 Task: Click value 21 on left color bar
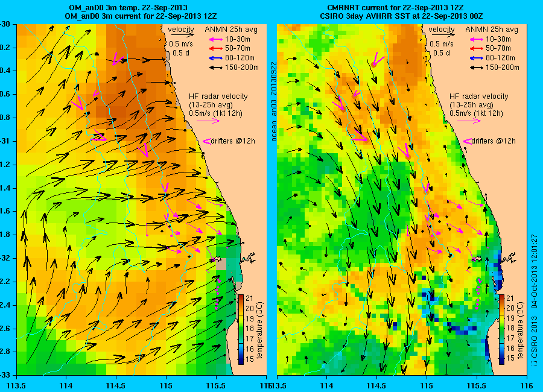coord(249,298)
